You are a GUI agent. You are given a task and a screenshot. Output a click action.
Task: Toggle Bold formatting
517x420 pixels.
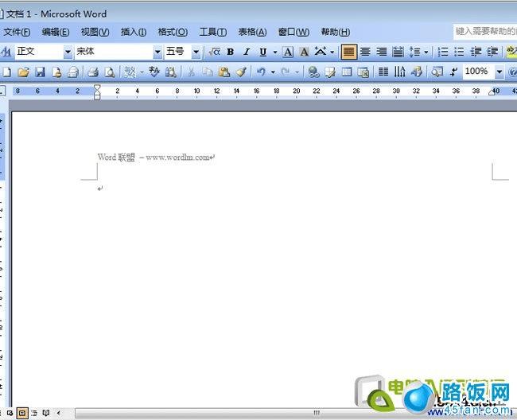[231, 52]
